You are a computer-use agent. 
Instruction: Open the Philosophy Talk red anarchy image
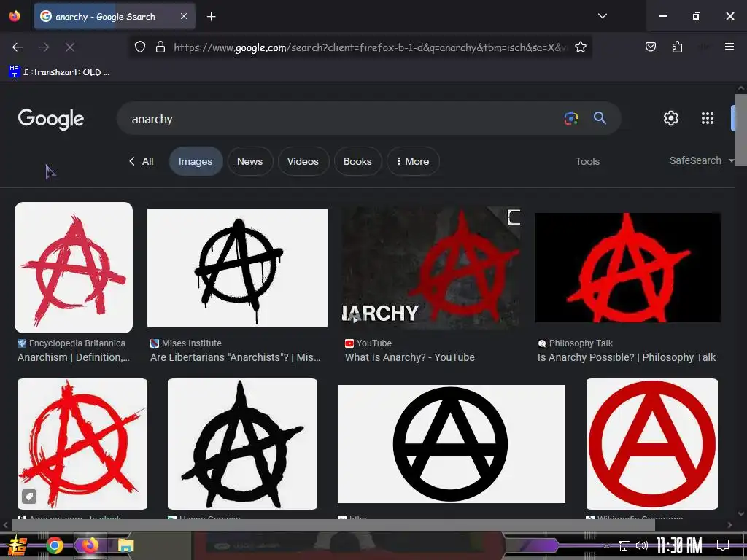[x=627, y=268]
